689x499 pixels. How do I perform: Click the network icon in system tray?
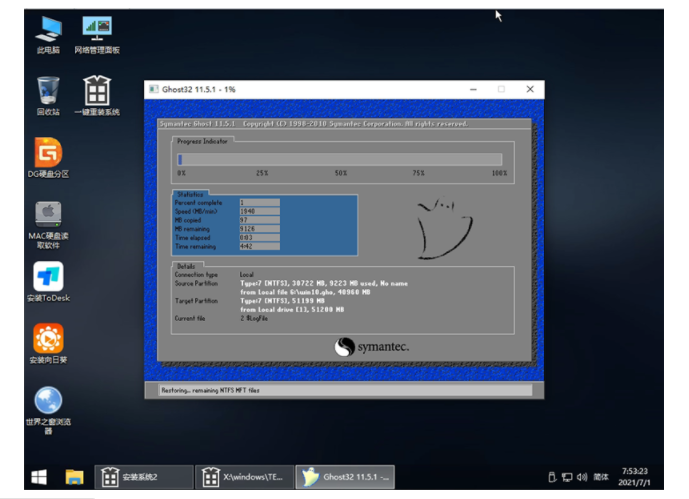566,477
